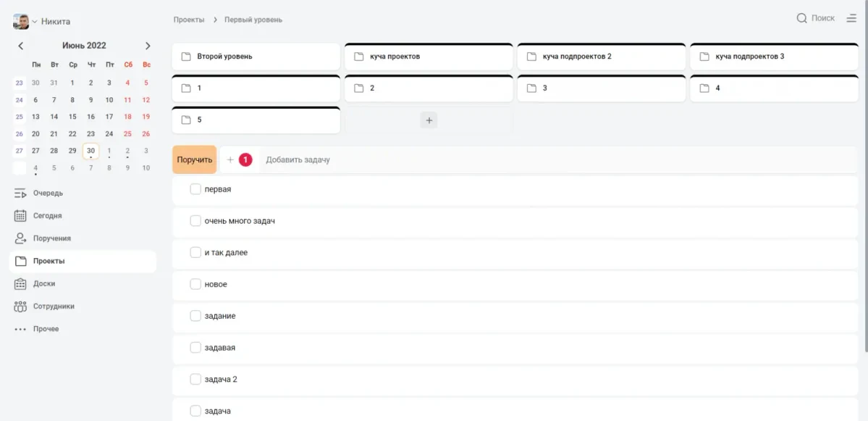Screen dimensions: 868x421
Task: Click the plus tile to add a project
Action: tap(429, 120)
